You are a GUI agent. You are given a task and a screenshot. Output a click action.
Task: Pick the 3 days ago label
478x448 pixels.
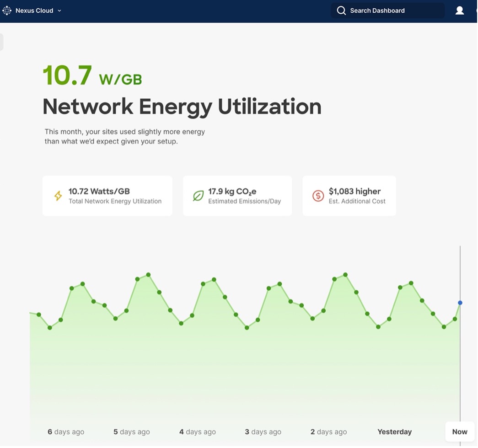coord(263,432)
